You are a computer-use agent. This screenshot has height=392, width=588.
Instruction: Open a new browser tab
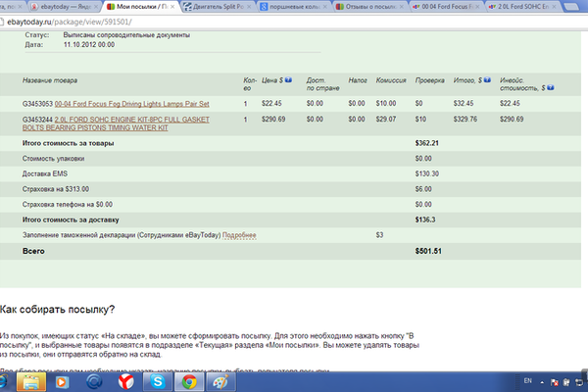571,7
